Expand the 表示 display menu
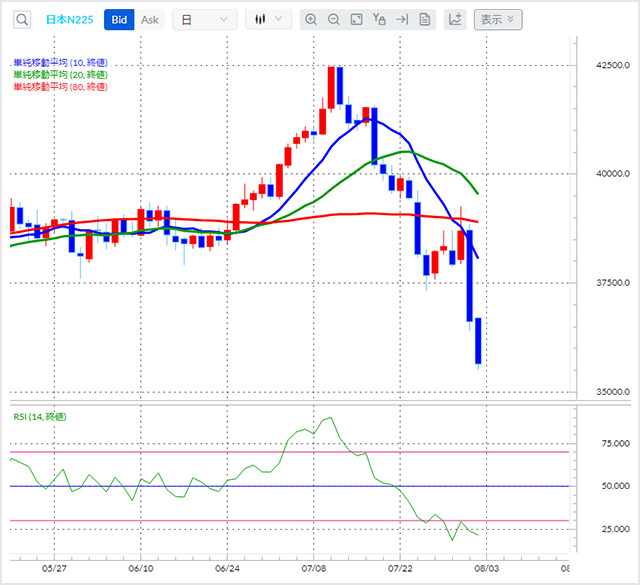This screenshot has height=585, width=640. click(498, 20)
